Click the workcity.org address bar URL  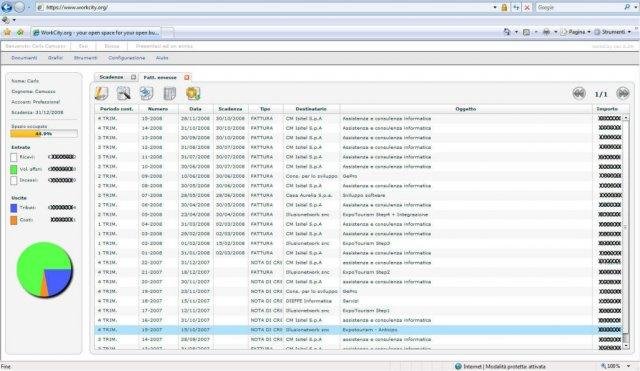click(x=76, y=7)
